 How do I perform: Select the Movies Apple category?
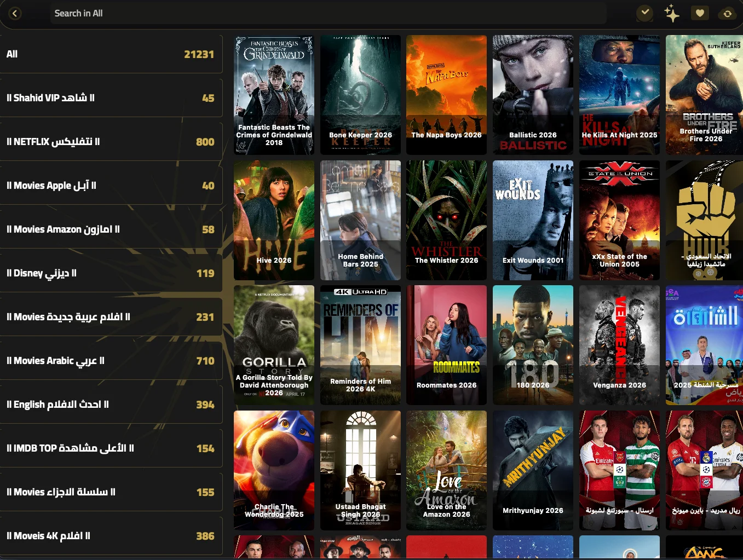(111, 186)
